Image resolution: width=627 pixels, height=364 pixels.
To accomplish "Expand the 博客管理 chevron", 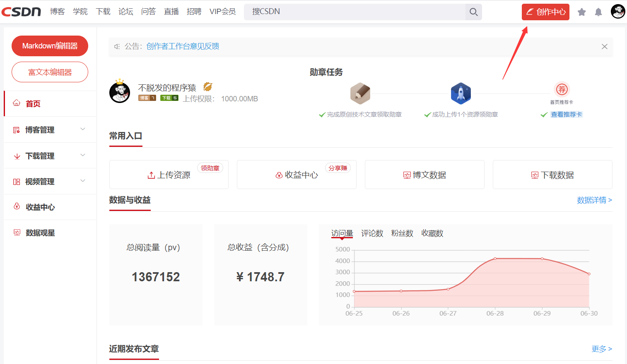I will tap(83, 129).
